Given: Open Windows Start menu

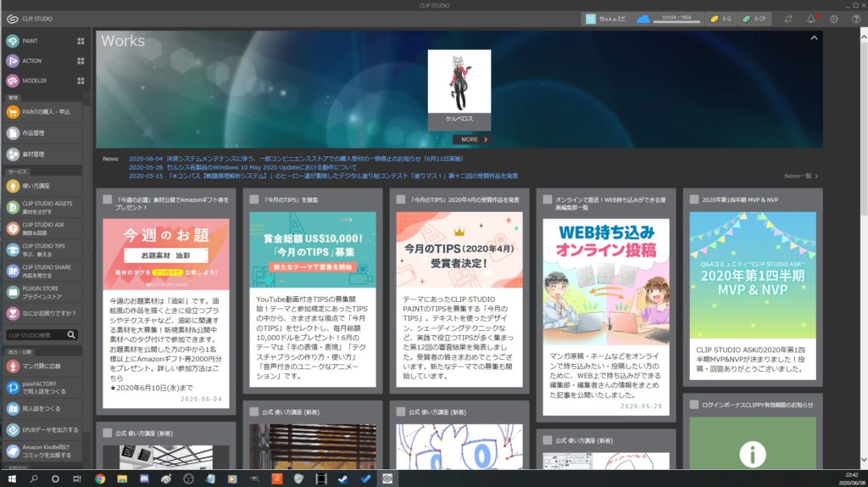Looking at the screenshot, I should (12, 479).
